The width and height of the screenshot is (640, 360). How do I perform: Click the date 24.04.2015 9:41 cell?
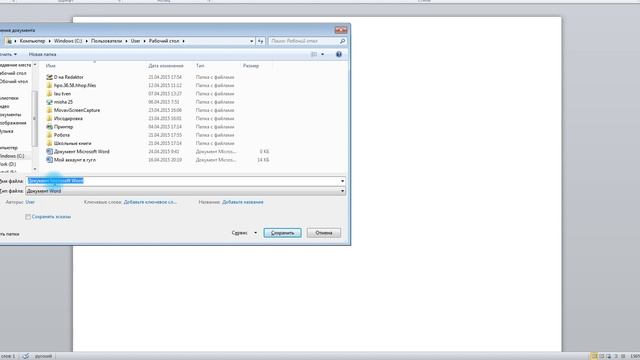[164, 152]
